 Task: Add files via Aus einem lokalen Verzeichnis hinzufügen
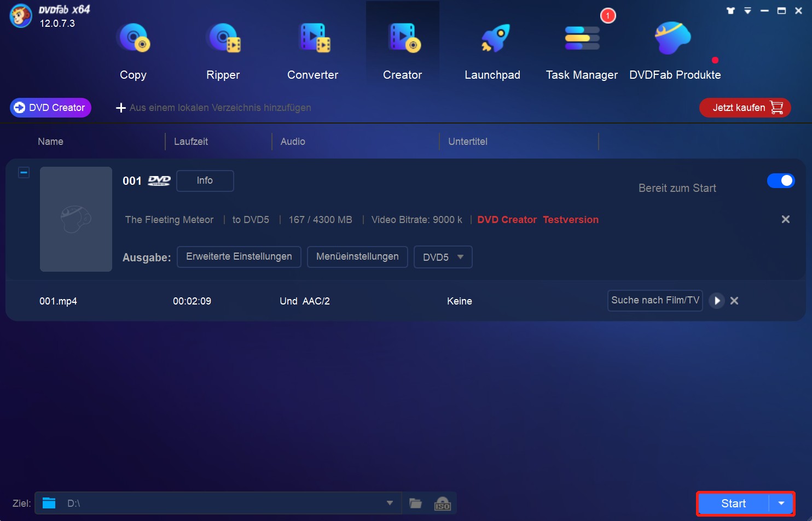(213, 108)
